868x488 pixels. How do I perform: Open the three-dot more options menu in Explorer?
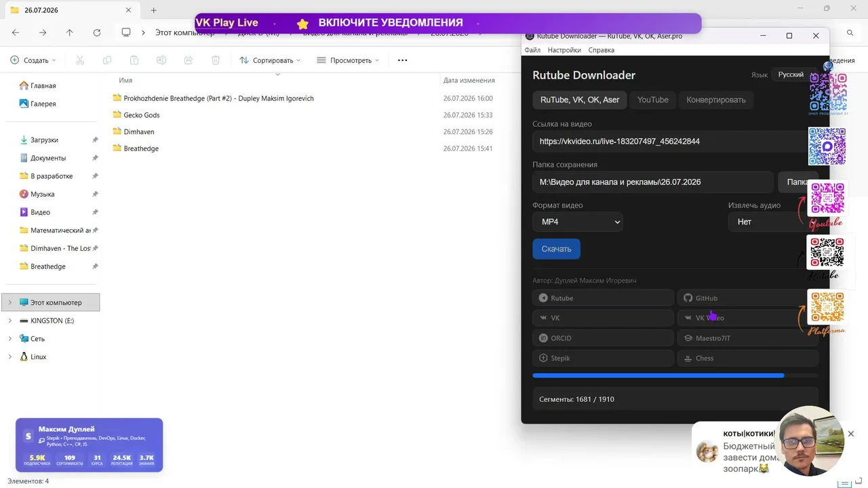coord(402,60)
